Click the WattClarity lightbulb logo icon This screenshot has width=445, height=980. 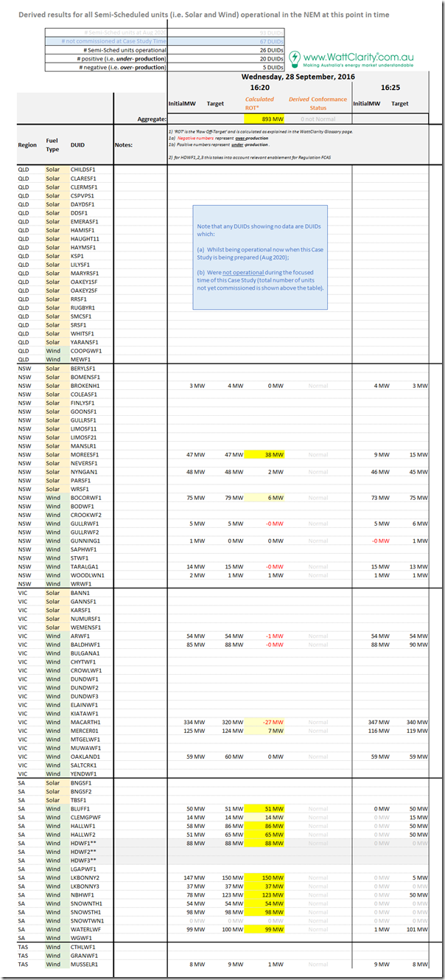click(294, 58)
